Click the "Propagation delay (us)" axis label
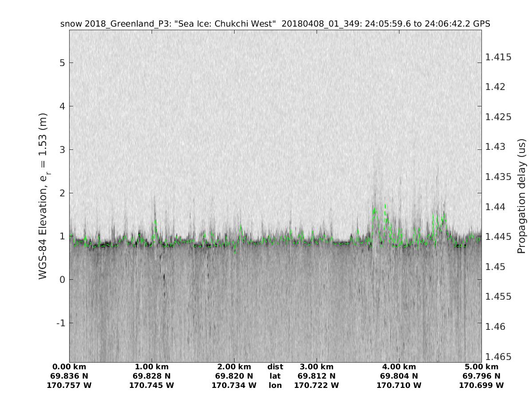Image resolution: width=532 pixels, height=399 pixels. click(x=521, y=196)
